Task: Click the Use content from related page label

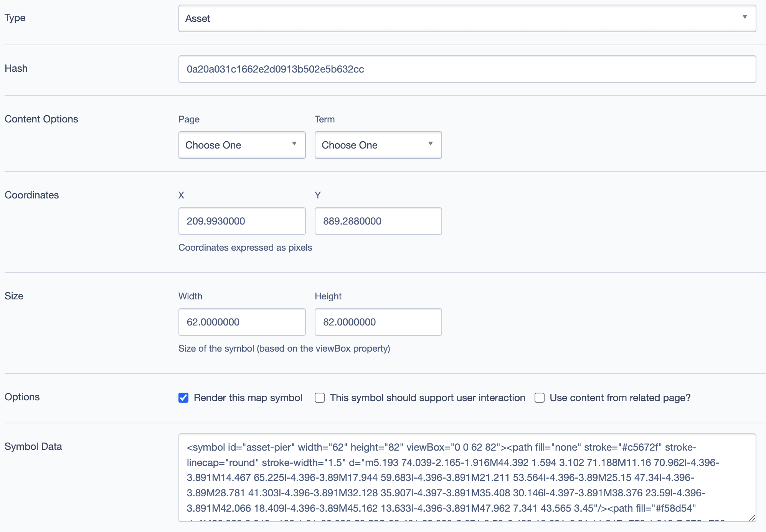Action: [620, 398]
